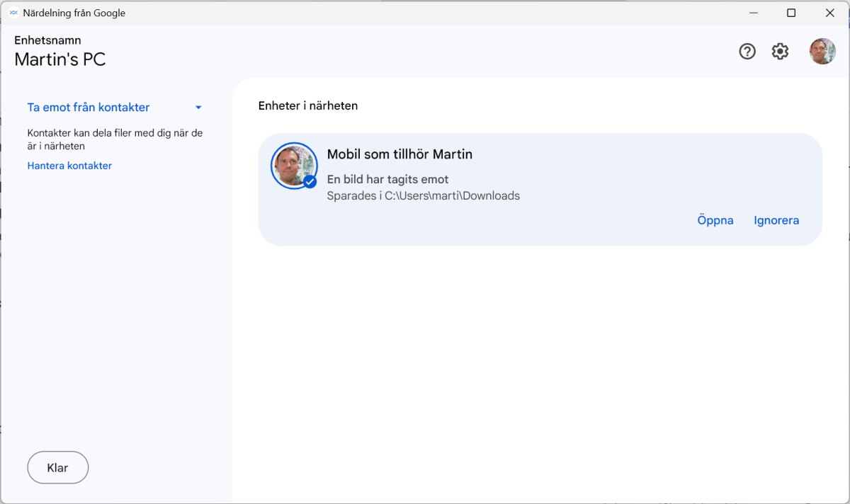Click 'Ignorera' to dismiss the transfer
Screen dimensions: 850x504
[776, 220]
